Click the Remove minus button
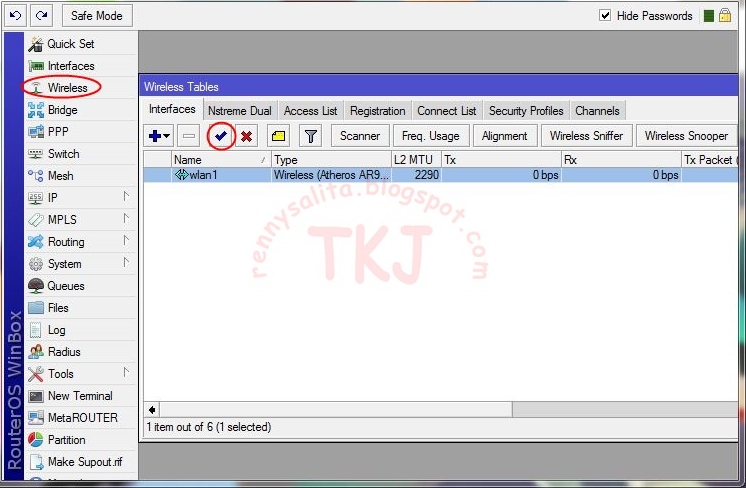The image size is (746, 488). [x=189, y=136]
